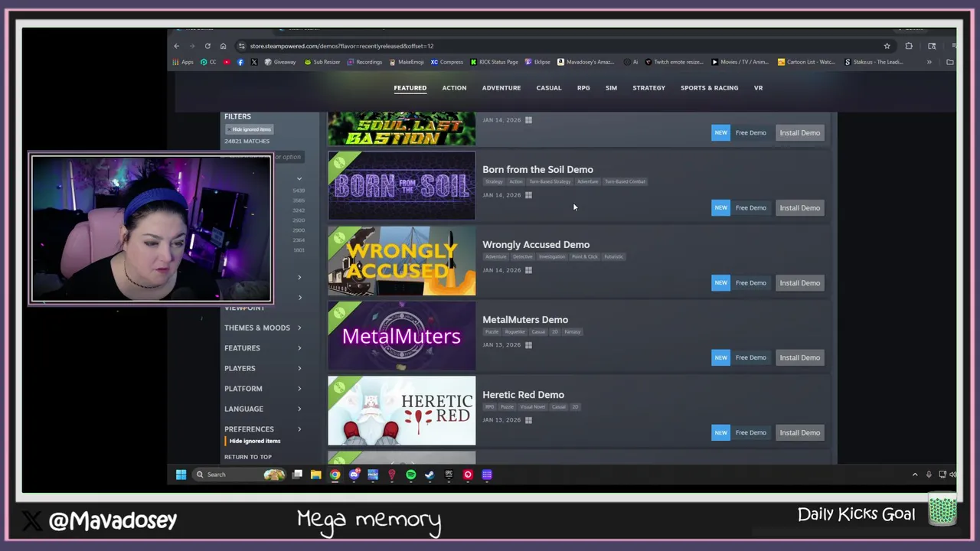Open the YouTube bookmark icon
This screenshot has width=980, height=551.
tap(227, 62)
